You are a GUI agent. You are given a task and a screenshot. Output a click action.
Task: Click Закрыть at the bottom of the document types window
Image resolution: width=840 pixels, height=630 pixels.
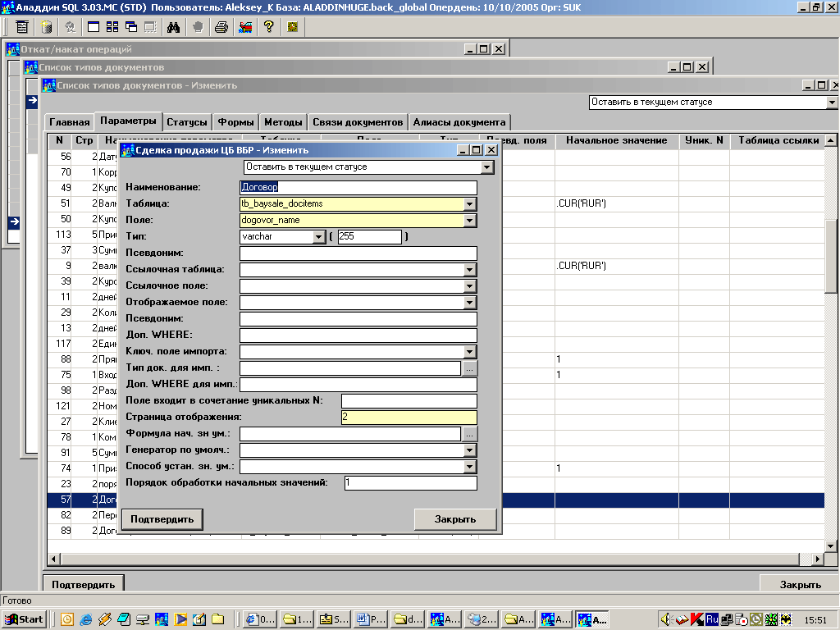800,584
